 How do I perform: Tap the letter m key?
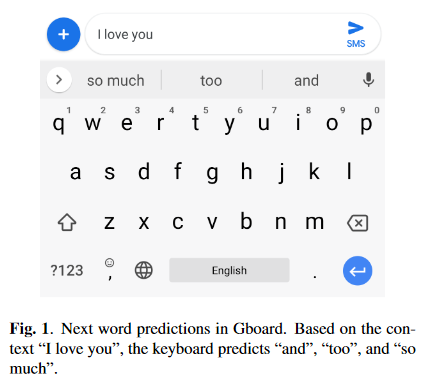[x=315, y=222]
